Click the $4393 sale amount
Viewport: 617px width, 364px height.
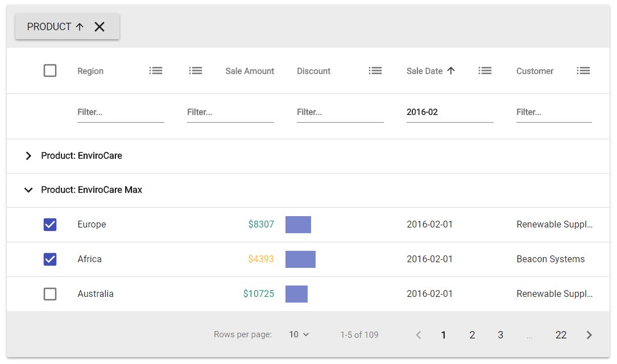[261, 259]
